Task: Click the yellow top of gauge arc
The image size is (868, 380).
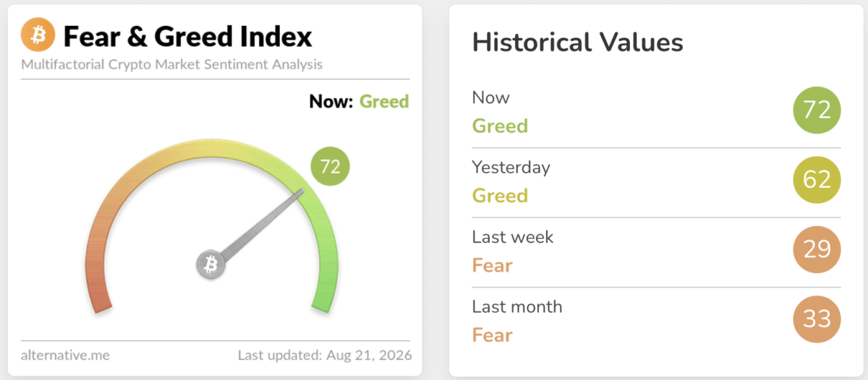Action: [210, 147]
